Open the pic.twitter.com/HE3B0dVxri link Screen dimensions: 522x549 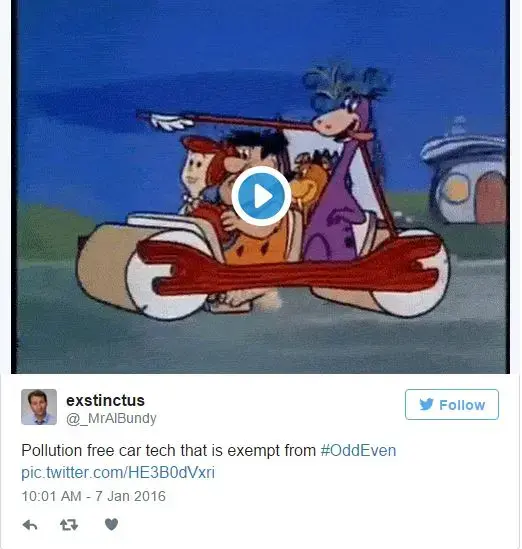tap(118, 472)
